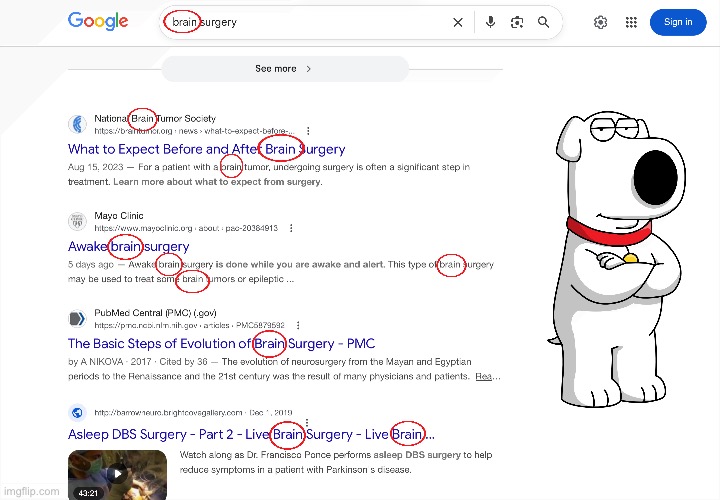The image size is (720, 500).
Task: Open the three-dot menu for PubMed Central result
Action: pos(298,325)
